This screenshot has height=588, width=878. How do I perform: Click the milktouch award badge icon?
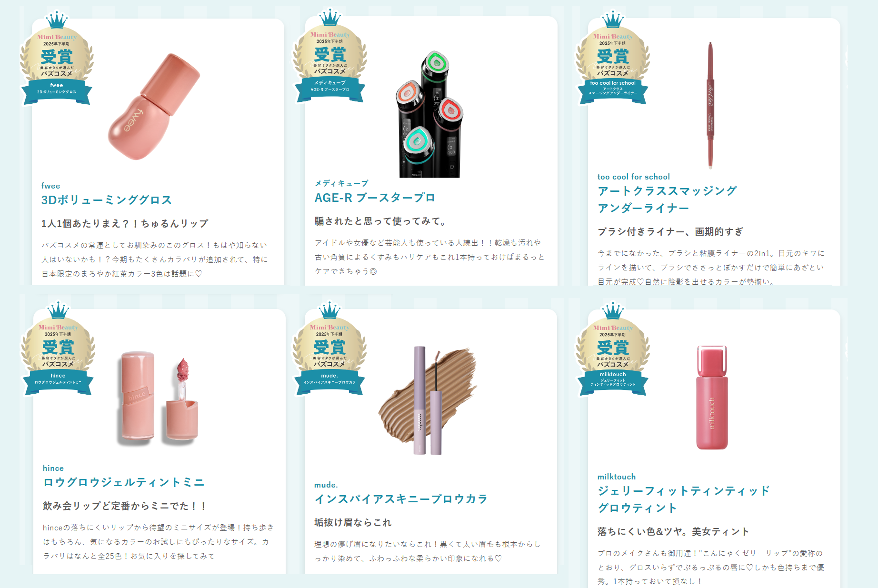tap(613, 349)
